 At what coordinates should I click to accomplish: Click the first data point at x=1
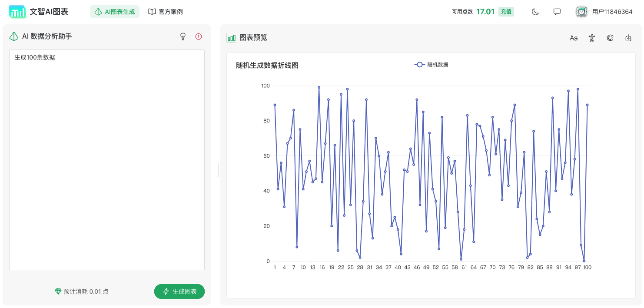coord(275,105)
